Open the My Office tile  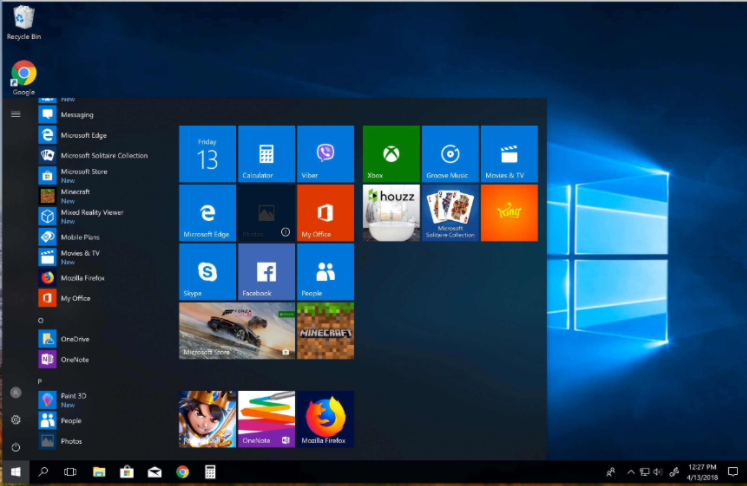(x=325, y=213)
